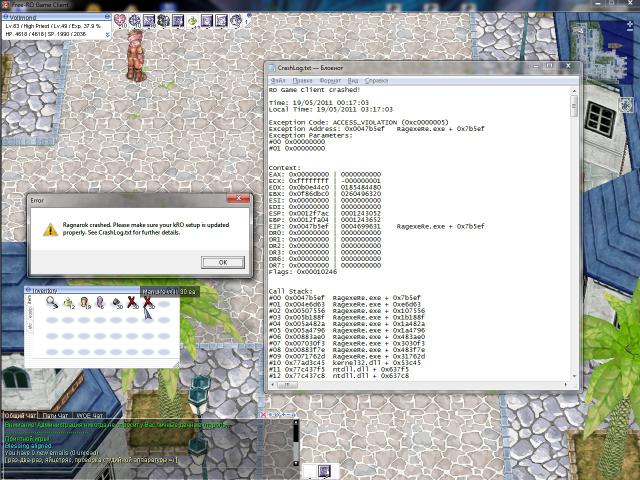640x480 pixels.
Task: Click last round purple buff icon on right
Action: (x=236, y=20)
